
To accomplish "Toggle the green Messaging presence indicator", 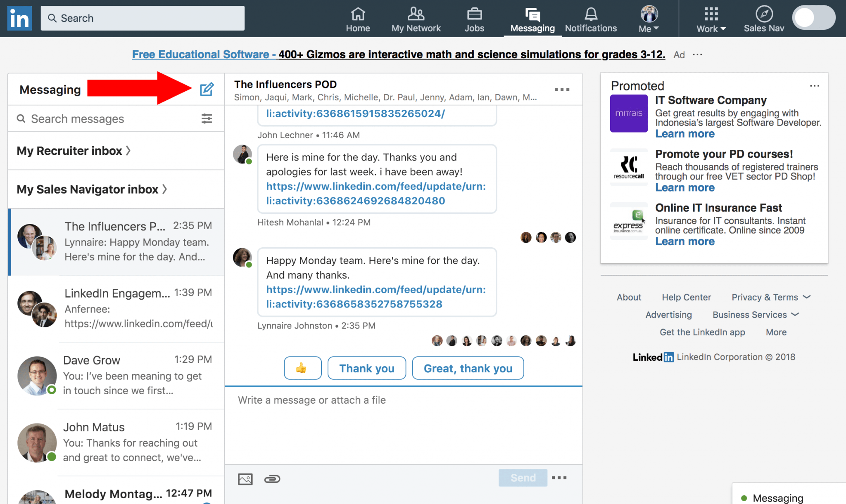I will tap(744, 498).
